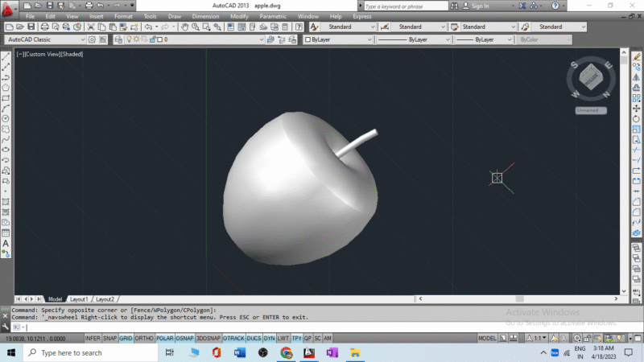
Task: Switch to the Layout2 tab
Action: [105, 299]
